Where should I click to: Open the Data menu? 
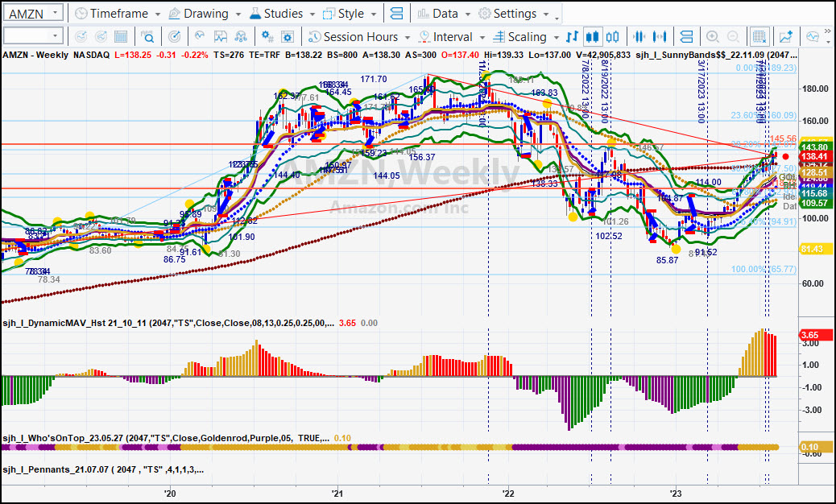pyautogui.click(x=444, y=14)
